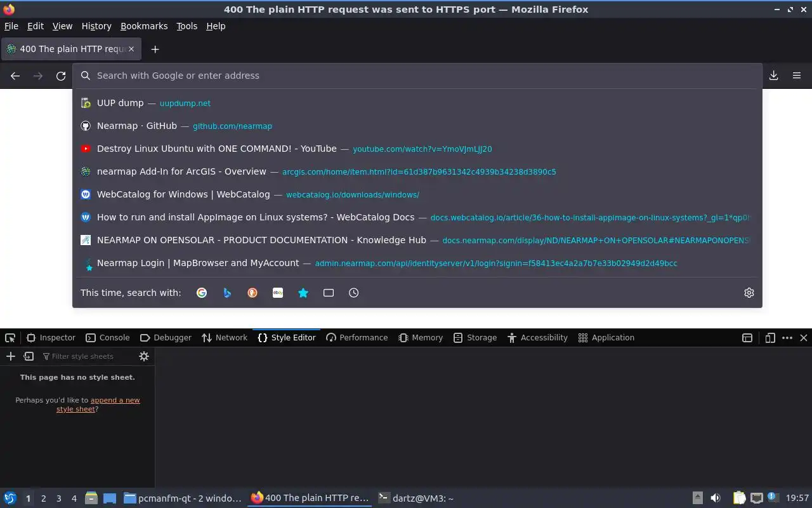
Task: Open the volume control tray icon
Action: (x=716, y=498)
